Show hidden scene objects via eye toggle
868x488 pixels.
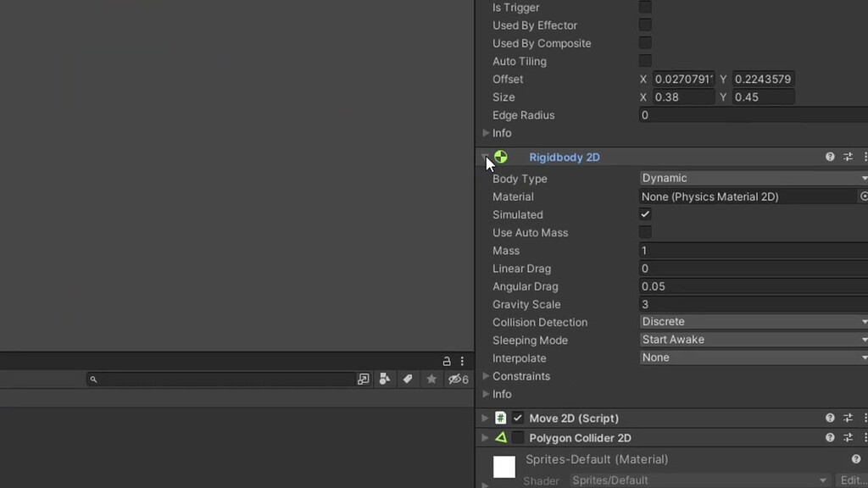point(453,380)
